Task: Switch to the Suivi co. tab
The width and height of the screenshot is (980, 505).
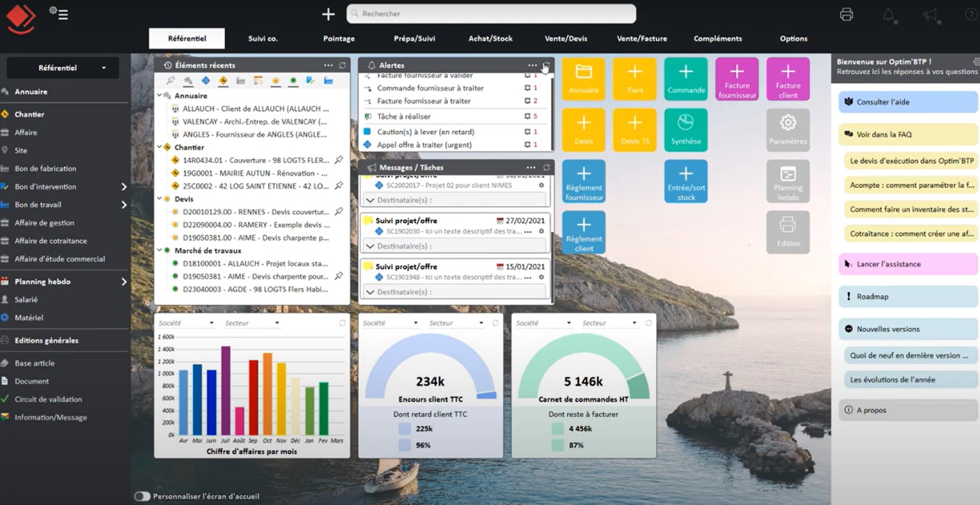Action: tap(263, 39)
